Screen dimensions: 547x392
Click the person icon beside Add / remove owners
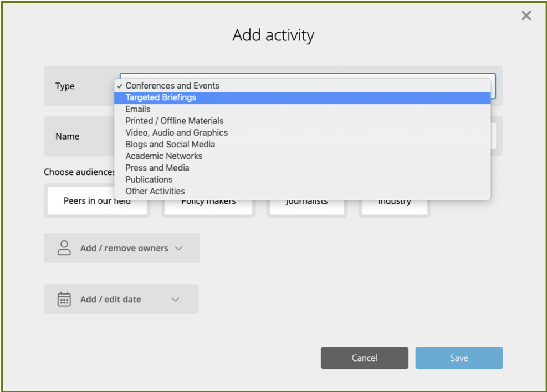[64, 248]
